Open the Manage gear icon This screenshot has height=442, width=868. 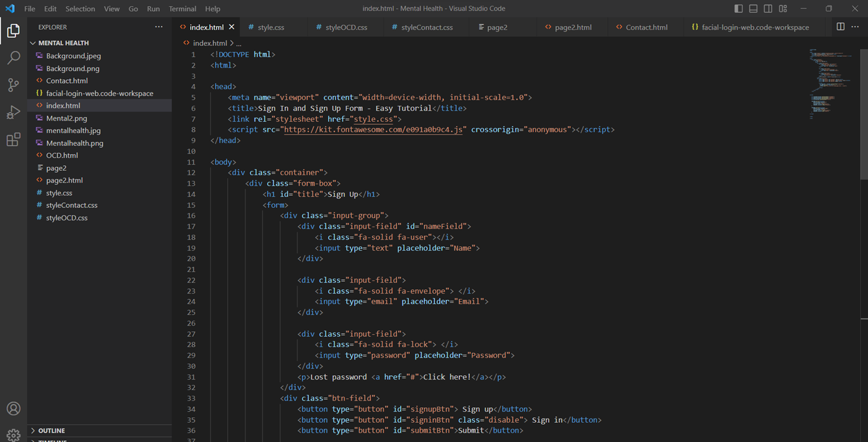pos(13,435)
